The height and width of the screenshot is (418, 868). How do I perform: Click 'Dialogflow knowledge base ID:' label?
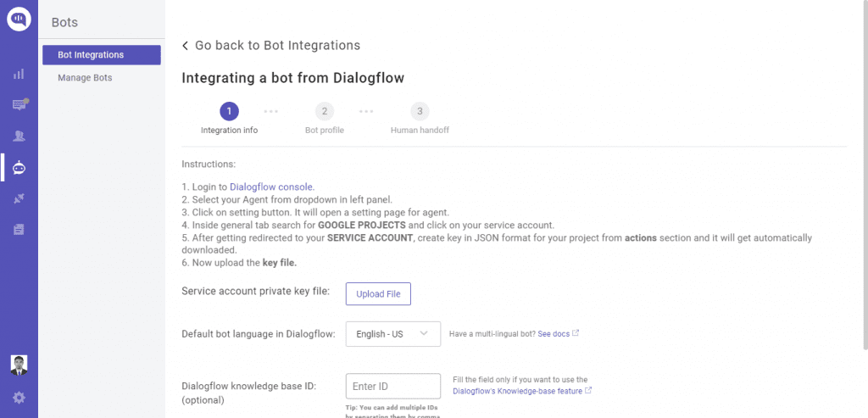249,386
